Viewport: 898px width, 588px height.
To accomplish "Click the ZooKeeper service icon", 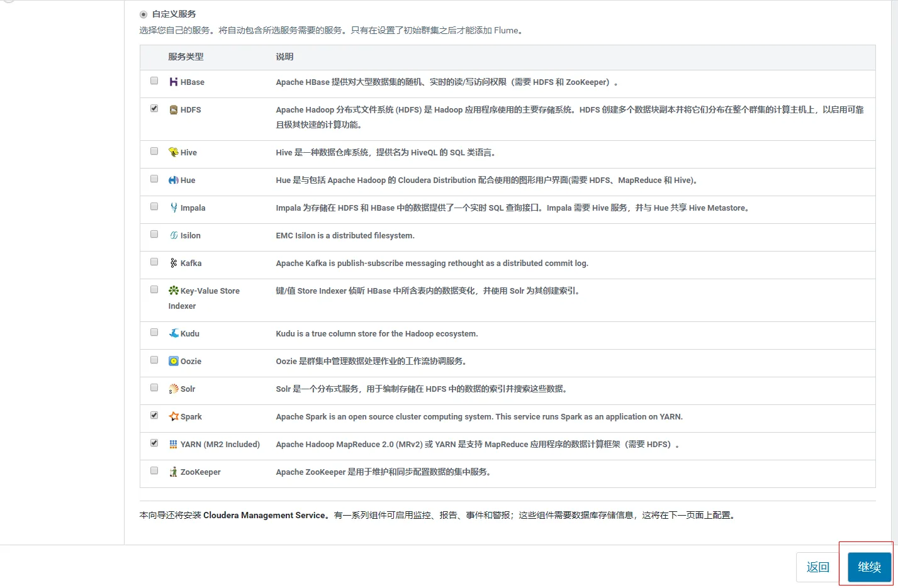I will [174, 472].
